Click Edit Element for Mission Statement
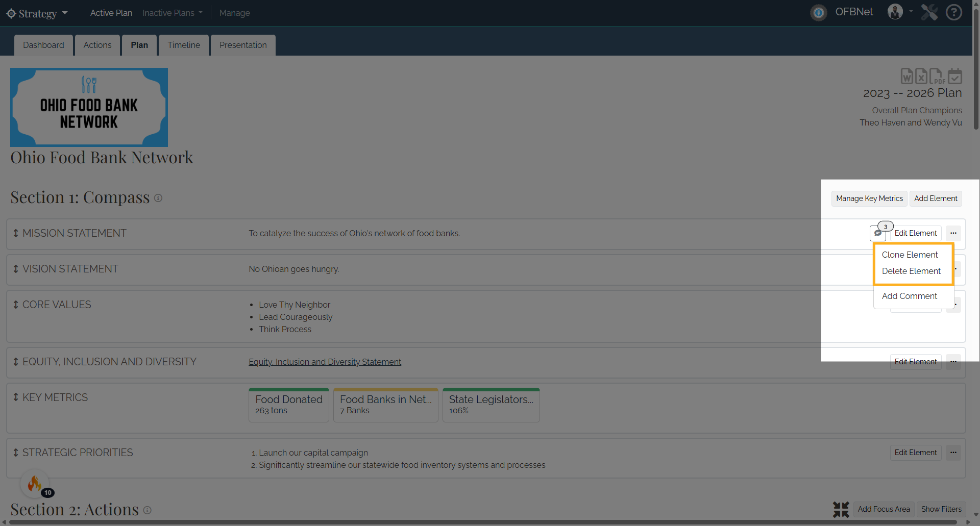Screen dimensions: 980x526 click(x=916, y=233)
